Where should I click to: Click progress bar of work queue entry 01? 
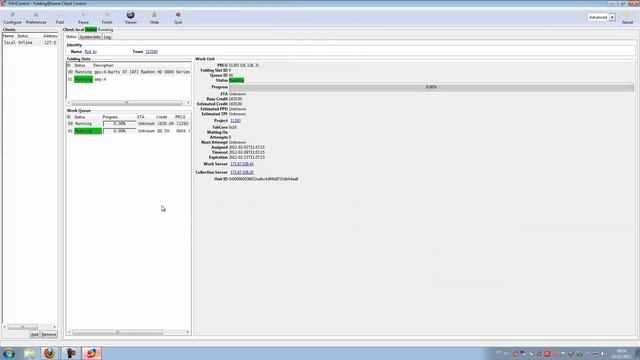tap(120, 131)
